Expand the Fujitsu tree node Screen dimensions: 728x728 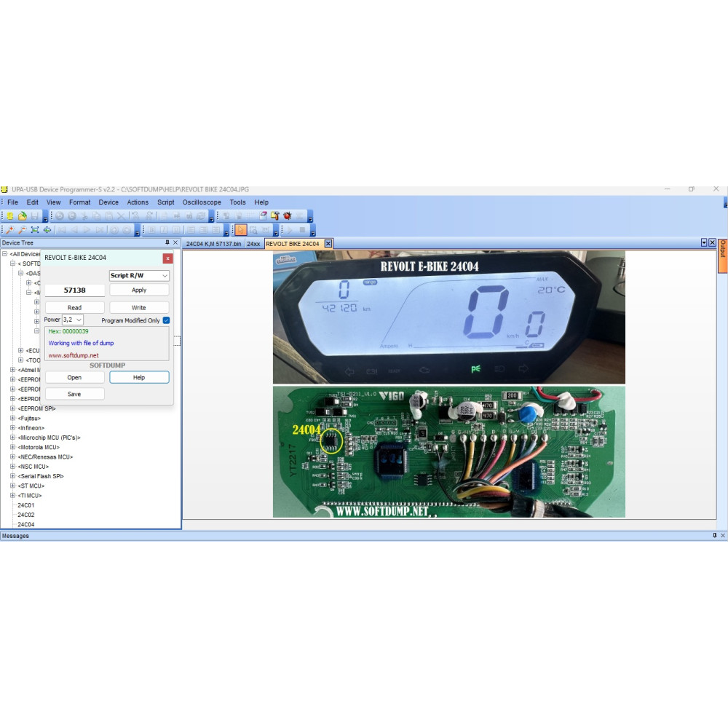12,419
